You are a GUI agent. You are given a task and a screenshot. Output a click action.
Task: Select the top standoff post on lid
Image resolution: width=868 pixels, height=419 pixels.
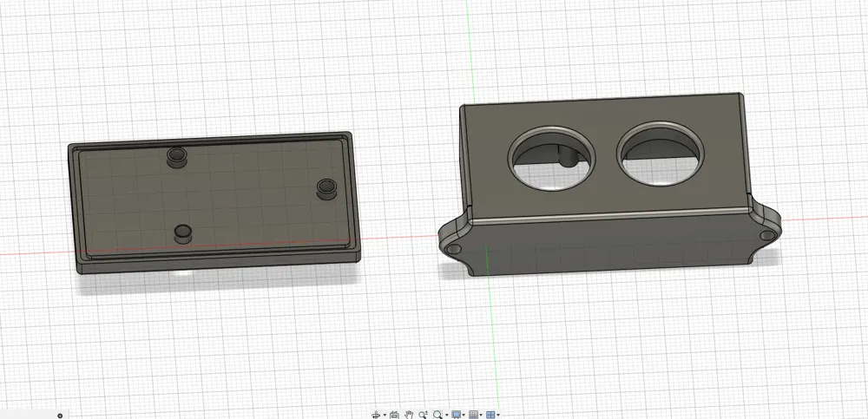[x=177, y=157]
